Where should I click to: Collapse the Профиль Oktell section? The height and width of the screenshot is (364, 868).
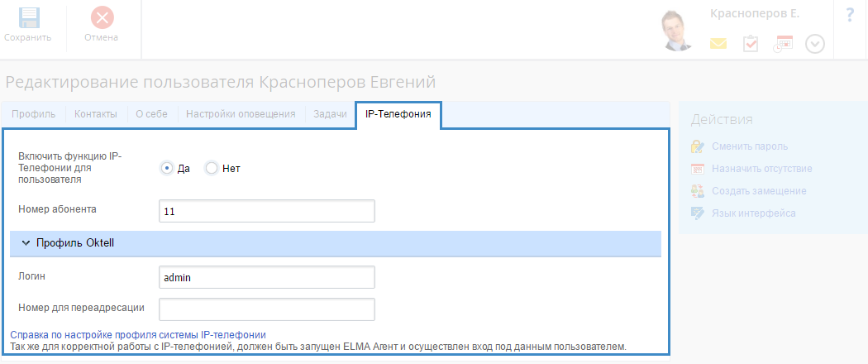click(x=336, y=243)
